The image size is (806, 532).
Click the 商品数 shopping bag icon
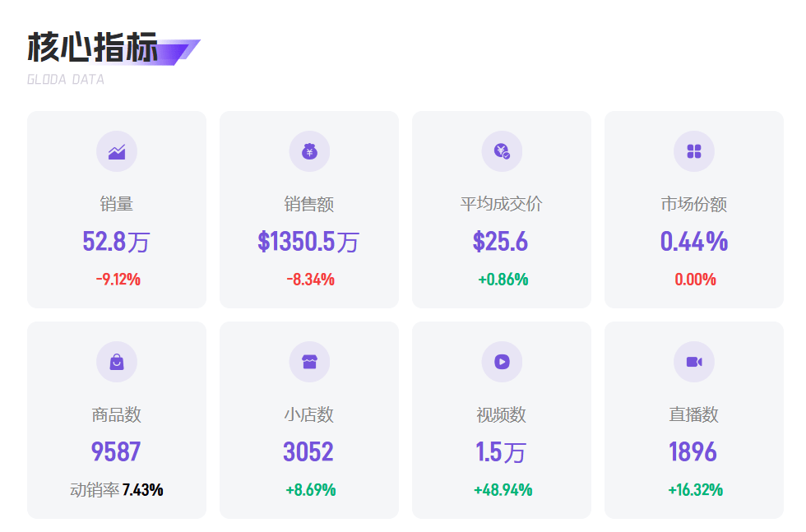pyautogui.click(x=117, y=362)
